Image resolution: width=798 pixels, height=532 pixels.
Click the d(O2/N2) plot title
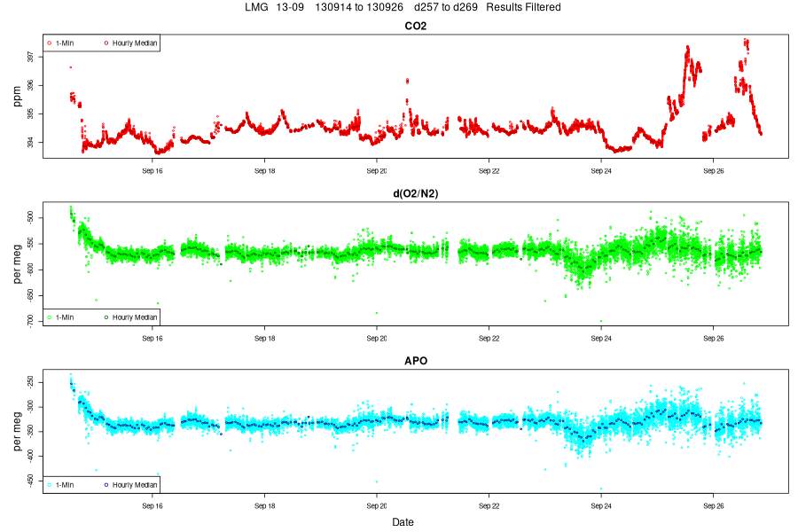tap(415, 193)
